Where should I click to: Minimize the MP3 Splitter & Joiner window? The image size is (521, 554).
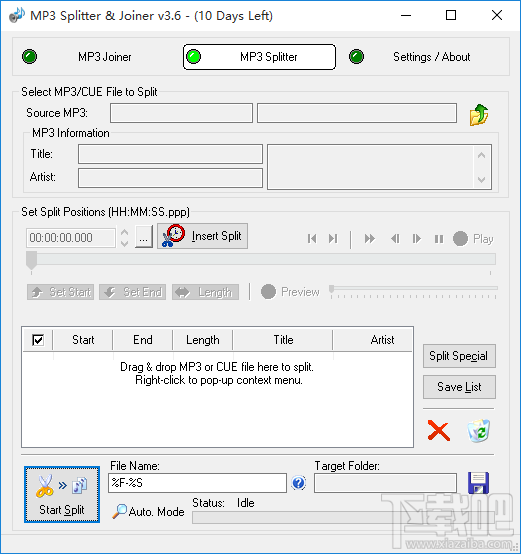(x=406, y=15)
